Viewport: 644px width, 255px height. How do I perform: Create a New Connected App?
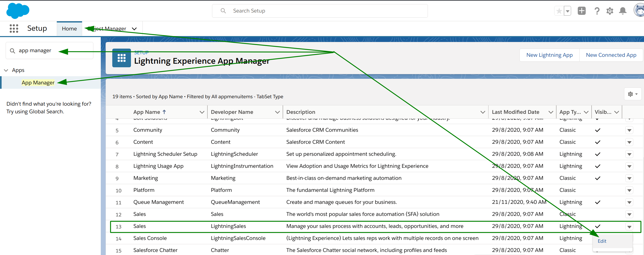pyautogui.click(x=611, y=55)
